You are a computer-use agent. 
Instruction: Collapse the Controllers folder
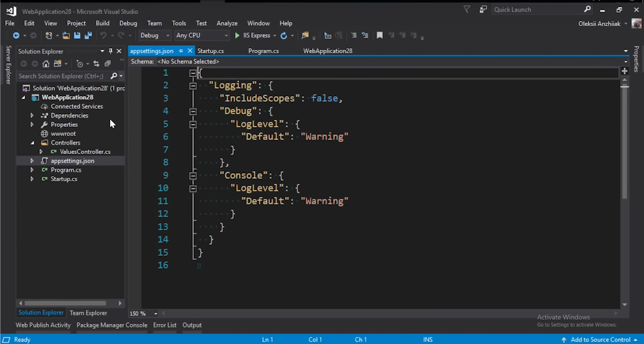coord(32,143)
